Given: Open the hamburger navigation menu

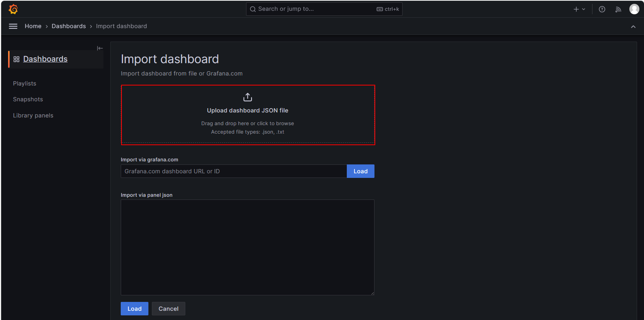Looking at the screenshot, I should [13, 26].
